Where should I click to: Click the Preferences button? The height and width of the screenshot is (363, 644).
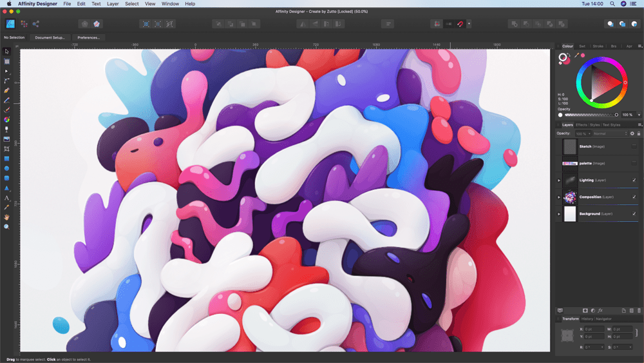[88, 37]
